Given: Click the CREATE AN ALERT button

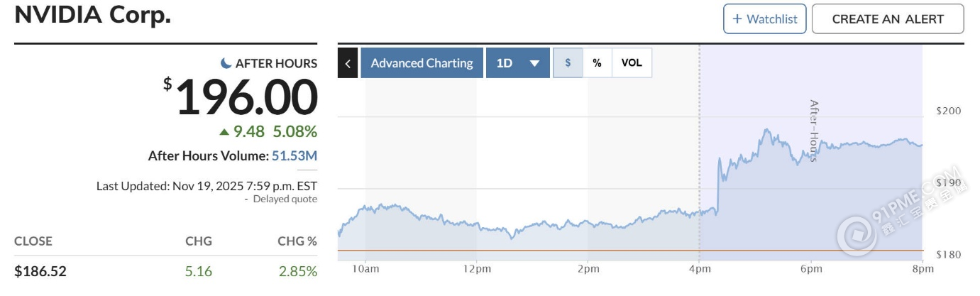Looking at the screenshot, I should 888,19.
